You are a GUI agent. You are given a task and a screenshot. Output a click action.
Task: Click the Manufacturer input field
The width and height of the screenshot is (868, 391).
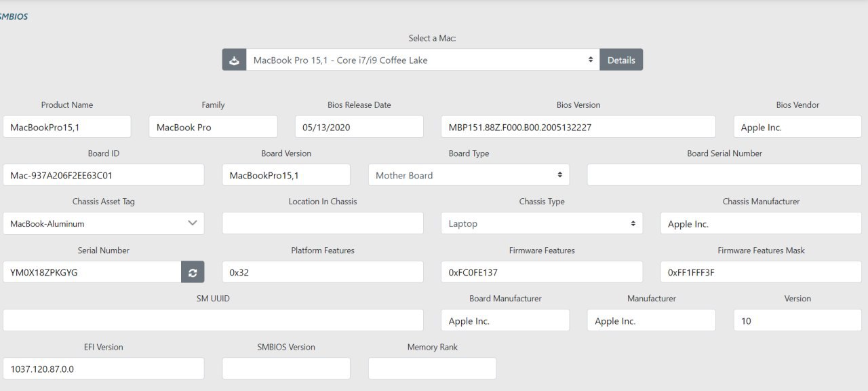tap(652, 320)
